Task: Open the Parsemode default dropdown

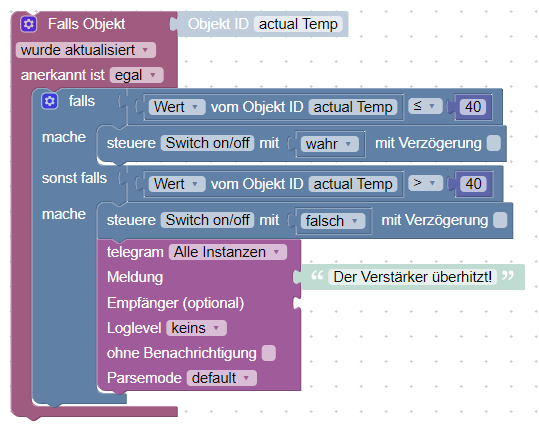Action: click(222, 378)
